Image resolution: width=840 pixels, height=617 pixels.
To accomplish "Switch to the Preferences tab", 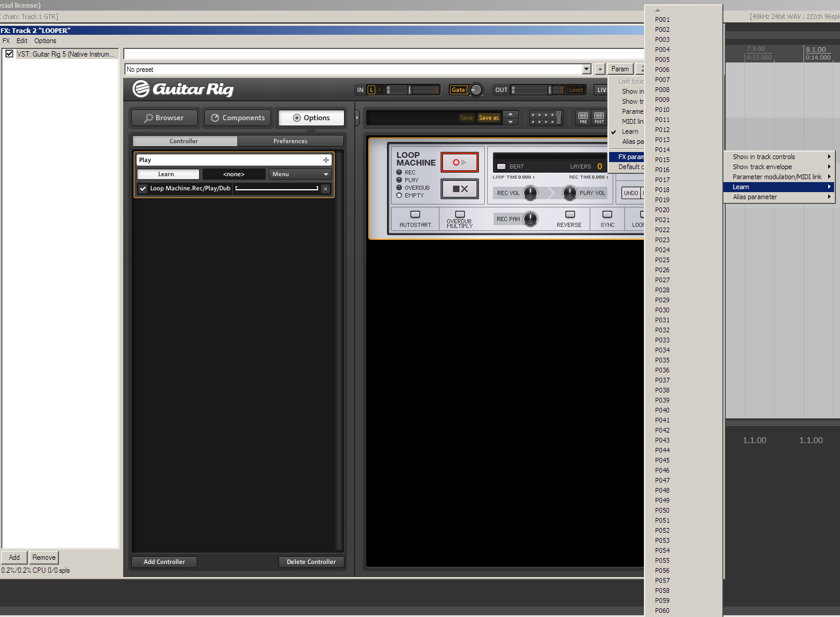I will pos(290,141).
